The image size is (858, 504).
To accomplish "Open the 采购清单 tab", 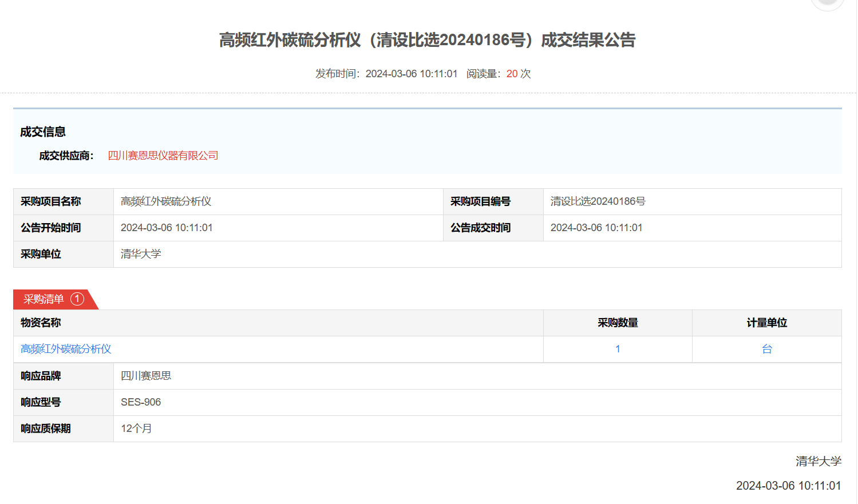I will click(44, 299).
